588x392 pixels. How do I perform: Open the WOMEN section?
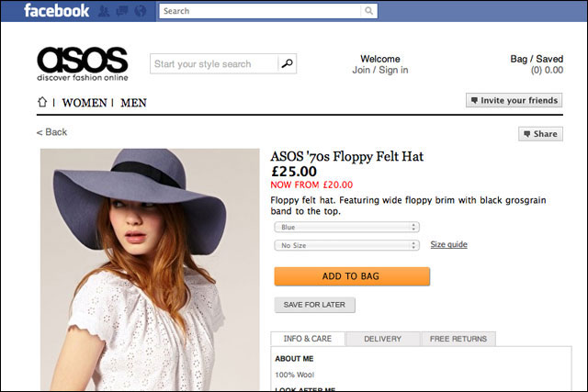click(x=85, y=103)
